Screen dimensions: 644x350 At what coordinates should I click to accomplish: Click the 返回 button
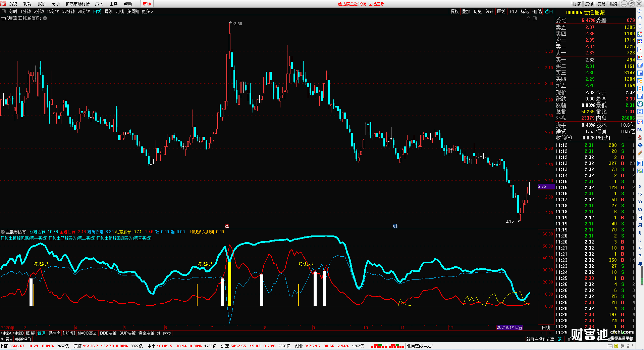(549, 11)
